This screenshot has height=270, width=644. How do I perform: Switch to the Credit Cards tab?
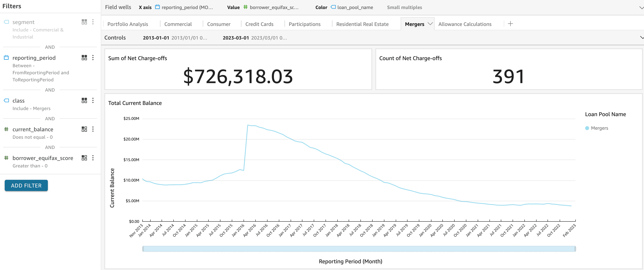tap(259, 24)
